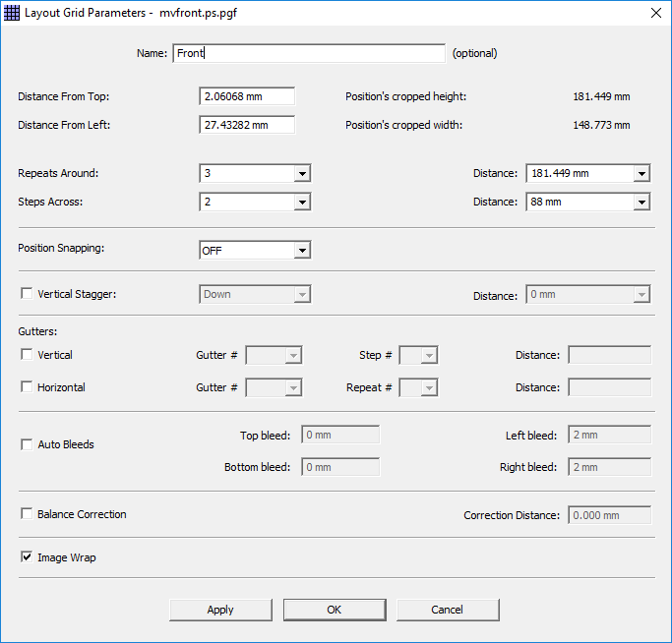The width and height of the screenshot is (672, 643).
Task: Confirm with the OK button
Action: pos(335,610)
